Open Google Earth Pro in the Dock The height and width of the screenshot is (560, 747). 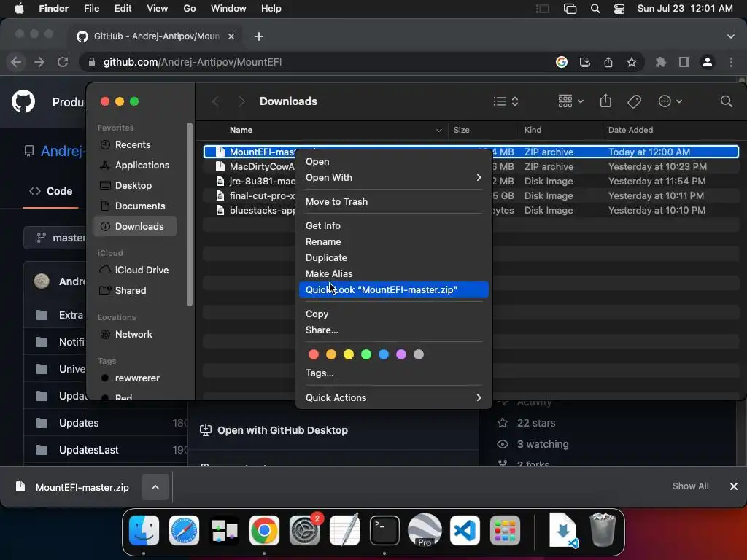pyautogui.click(x=425, y=530)
